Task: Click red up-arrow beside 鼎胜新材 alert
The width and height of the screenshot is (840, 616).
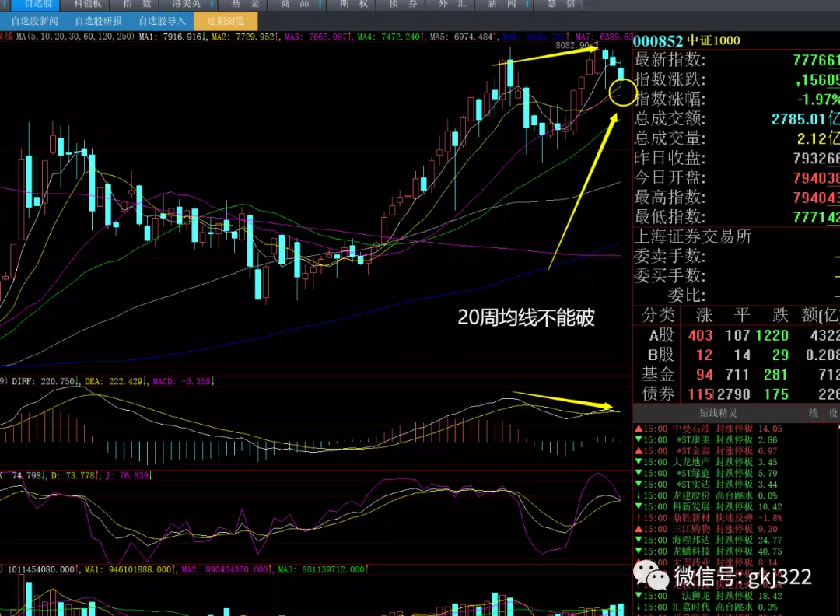Action: [639, 518]
